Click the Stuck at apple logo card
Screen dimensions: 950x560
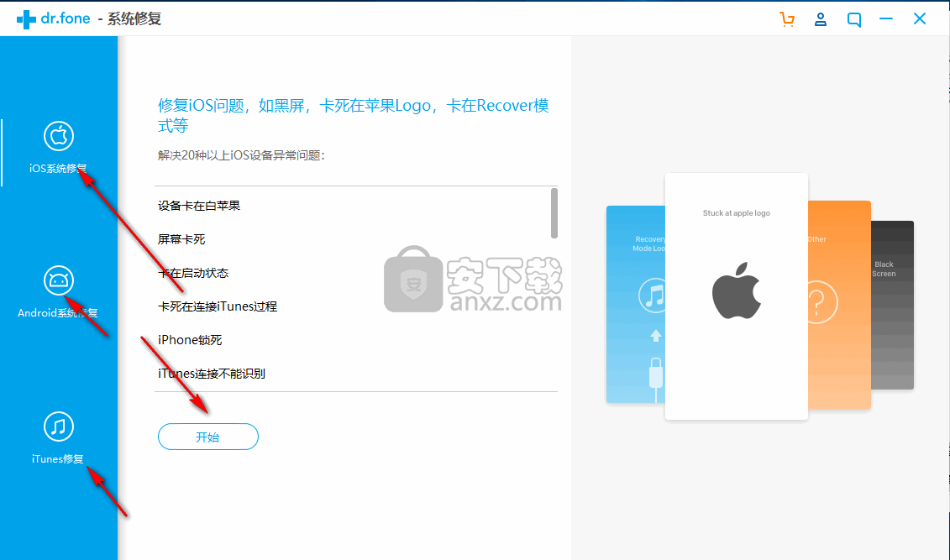point(736,296)
